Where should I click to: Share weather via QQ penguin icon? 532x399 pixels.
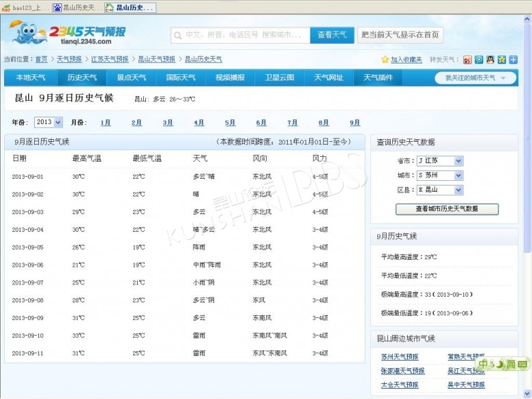click(x=490, y=60)
